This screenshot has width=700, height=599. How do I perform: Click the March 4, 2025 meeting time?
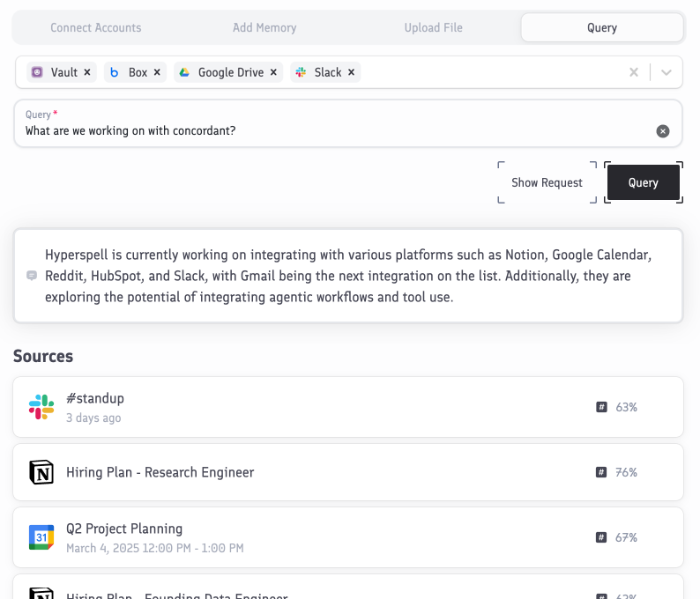click(x=155, y=548)
